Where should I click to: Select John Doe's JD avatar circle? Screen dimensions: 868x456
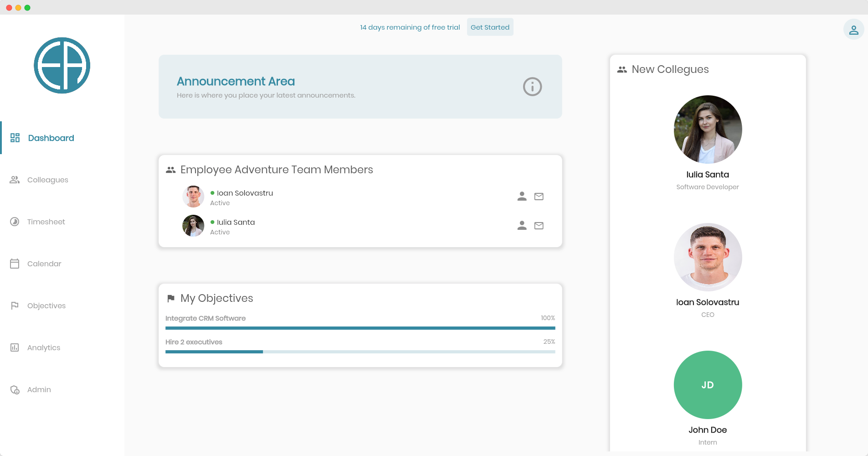[708, 385]
